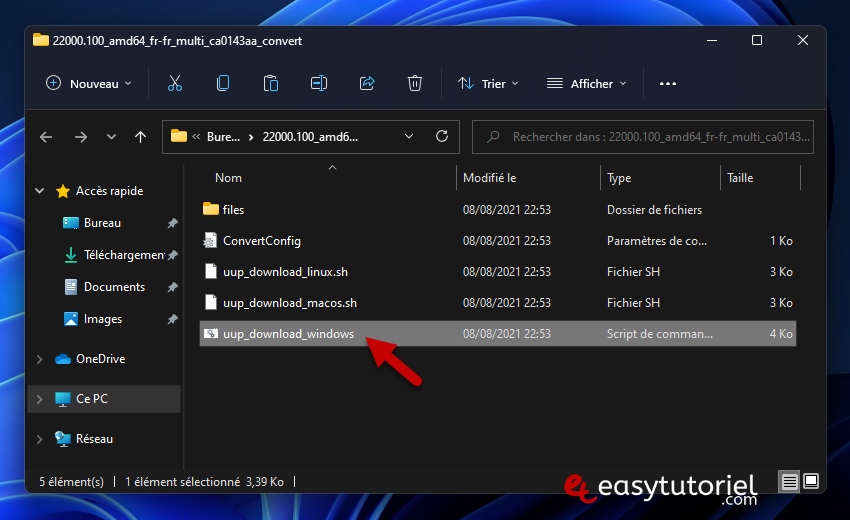Sort by the Taille column header

pyautogui.click(x=740, y=178)
